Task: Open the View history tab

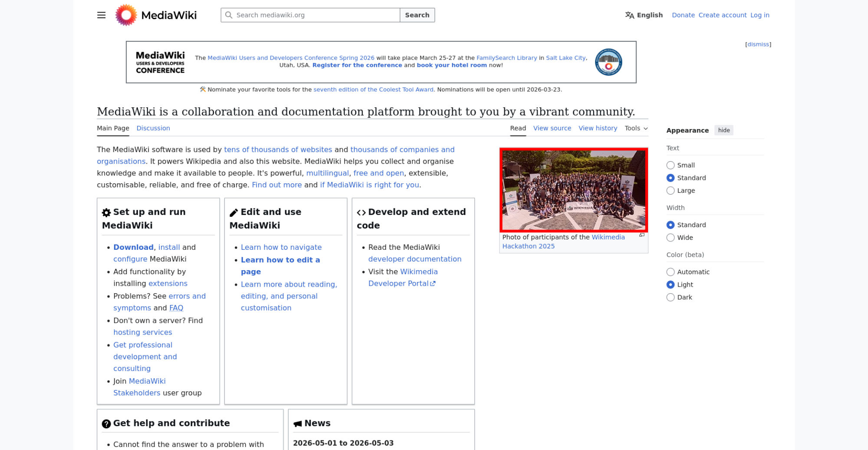Action: (x=598, y=128)
